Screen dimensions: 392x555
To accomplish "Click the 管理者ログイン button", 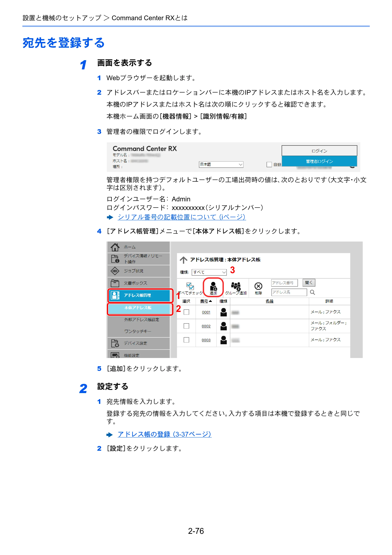I will tap(319, 161).
